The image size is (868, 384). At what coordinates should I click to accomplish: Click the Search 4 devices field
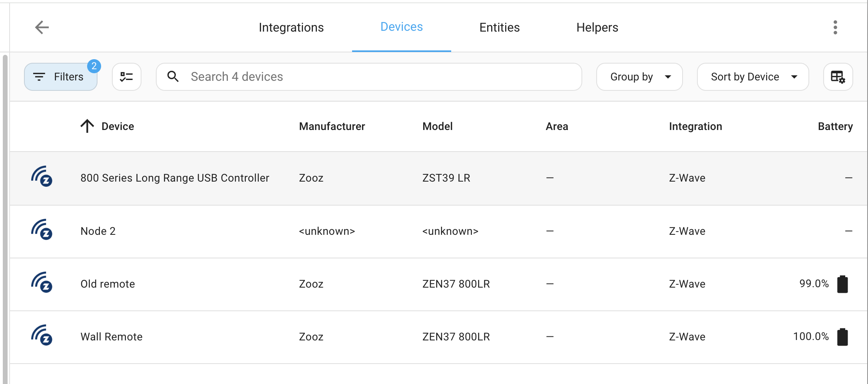376,77
